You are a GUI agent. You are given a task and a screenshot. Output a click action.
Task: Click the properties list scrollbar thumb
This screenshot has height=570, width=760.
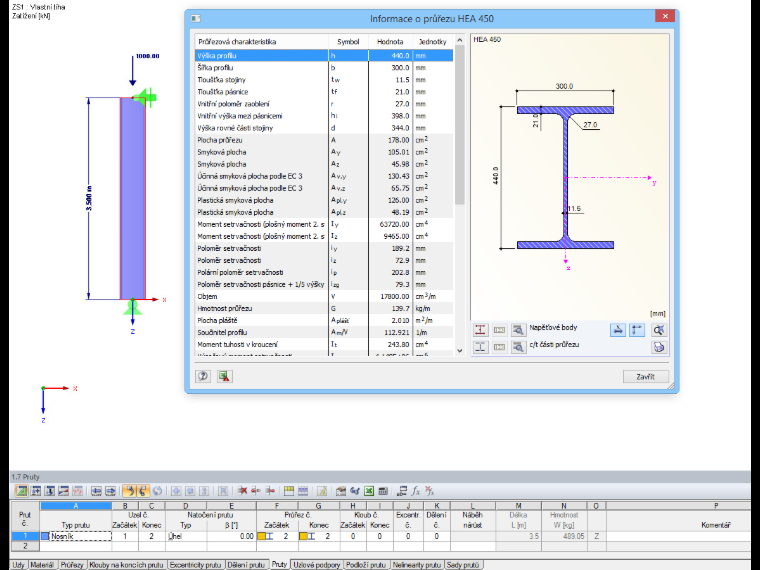459,125
